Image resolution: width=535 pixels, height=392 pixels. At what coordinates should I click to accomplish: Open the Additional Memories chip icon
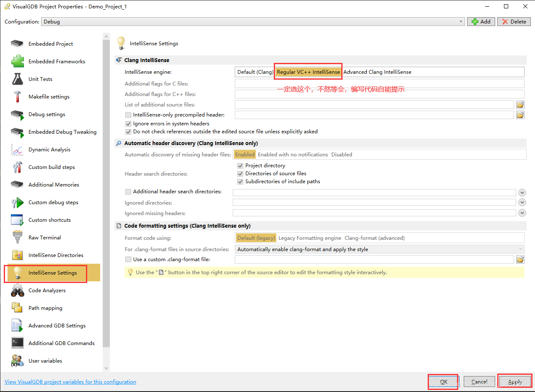(17, 184)
